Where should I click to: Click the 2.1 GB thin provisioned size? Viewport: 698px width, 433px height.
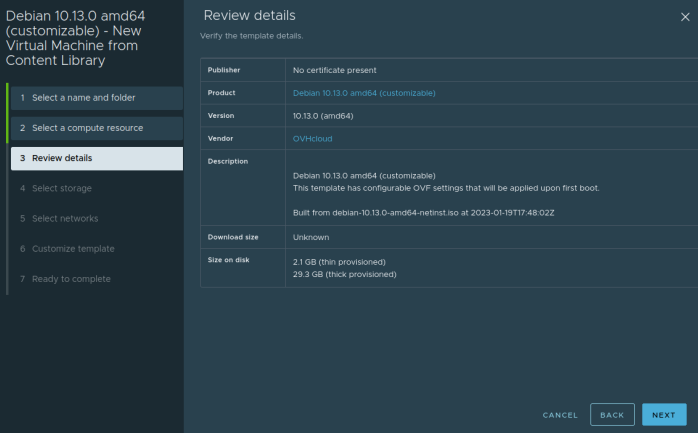[x=338, y=261]
